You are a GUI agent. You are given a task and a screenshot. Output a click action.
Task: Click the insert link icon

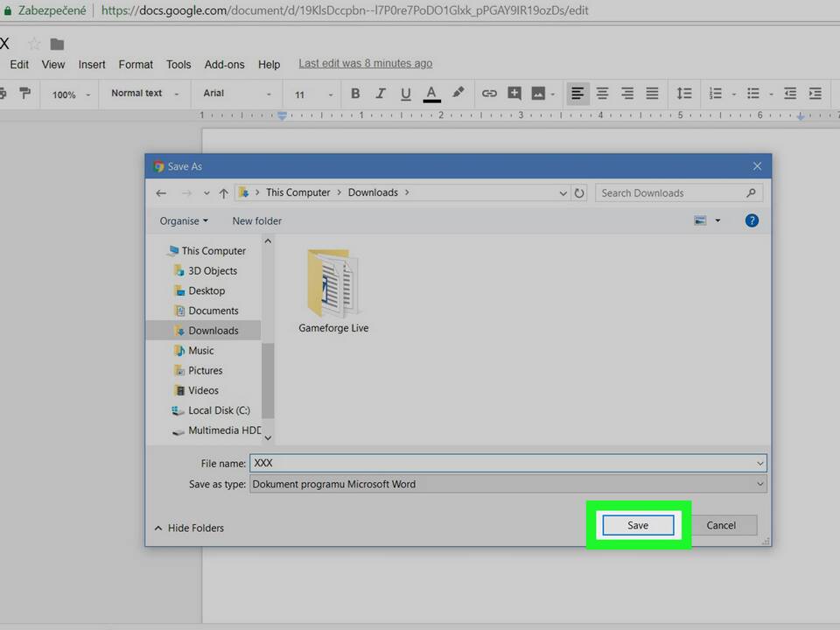pyautogui.click(x=489, y=94)
